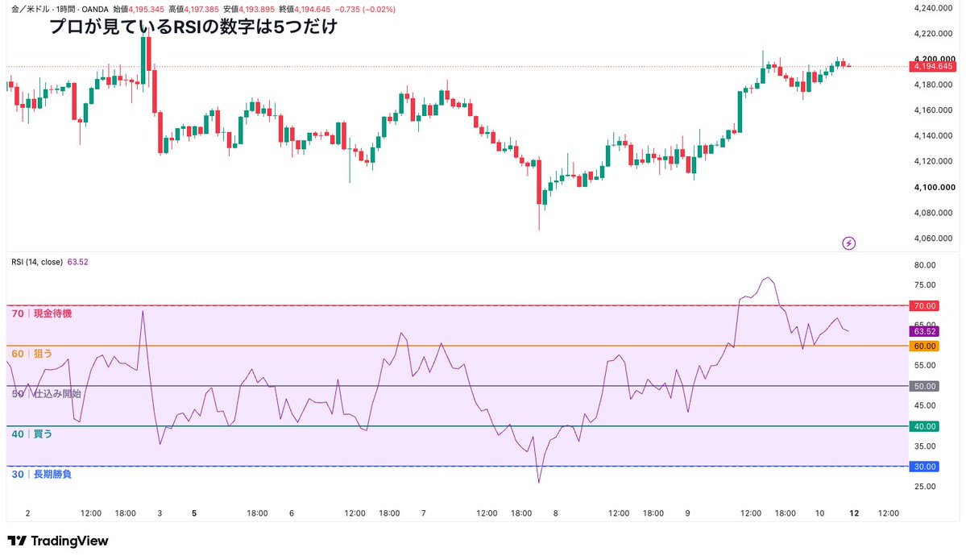Click the 4,080.000 price axis label
966x560 pixels.
click(933, 213)
